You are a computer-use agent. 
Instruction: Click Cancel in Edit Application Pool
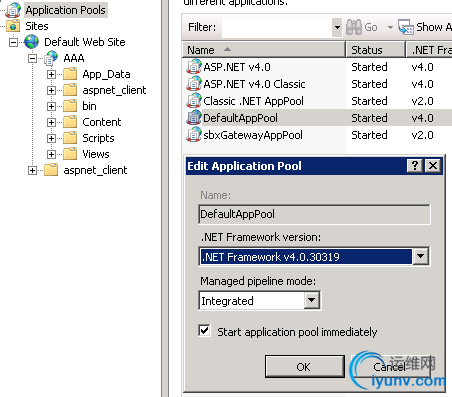tap(390, 367)
